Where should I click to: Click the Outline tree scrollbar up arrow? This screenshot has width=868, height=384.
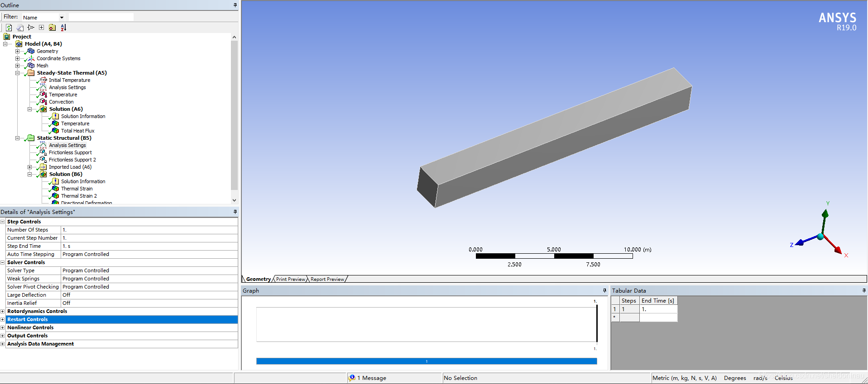(x=234, y=37)
